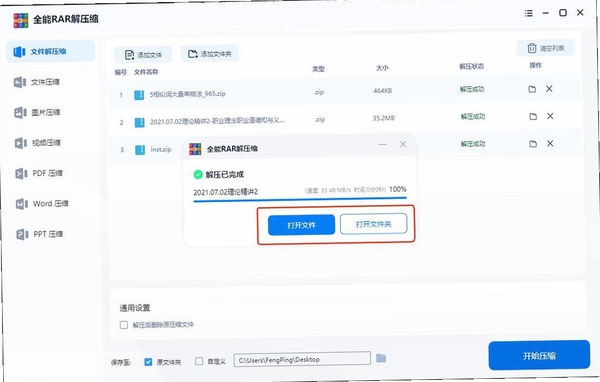Viewport: 600px width, 382px height.
Task: Click 解压成功 status in the 965.zip row
Action: [x=472, y=89]
